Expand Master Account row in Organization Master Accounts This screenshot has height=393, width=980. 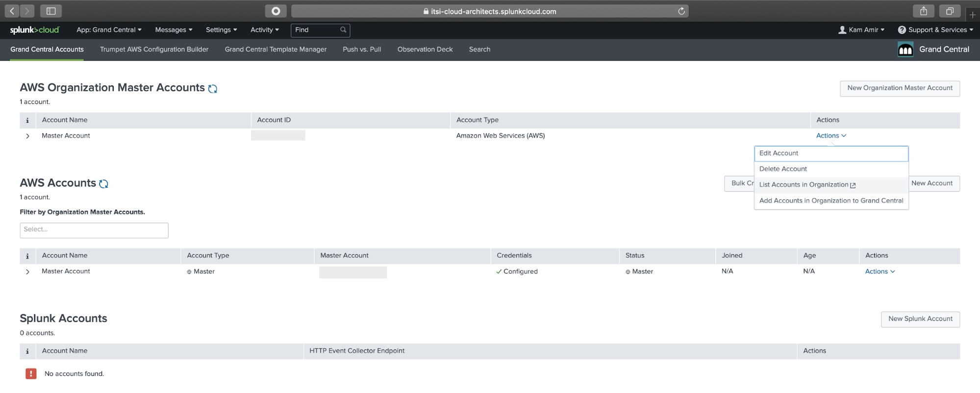[27, 136]
